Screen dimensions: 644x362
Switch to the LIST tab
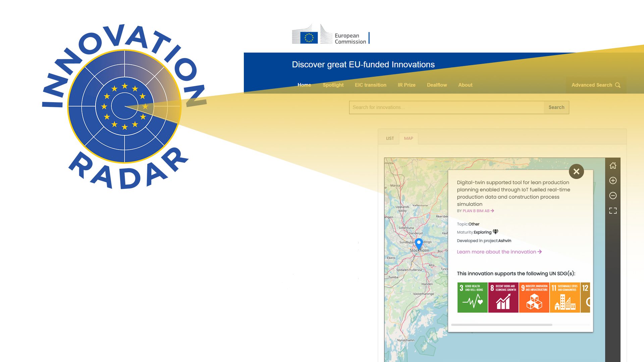click(x=390, y=138)
